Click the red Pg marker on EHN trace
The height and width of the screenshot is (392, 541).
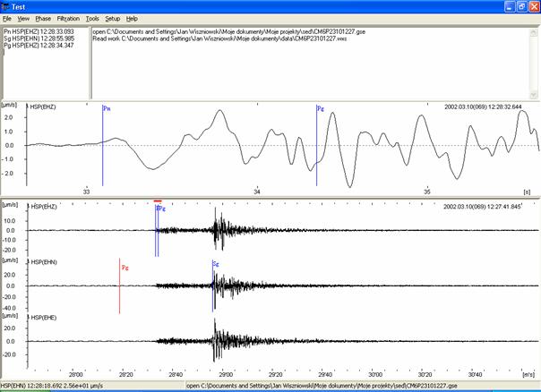119,285
